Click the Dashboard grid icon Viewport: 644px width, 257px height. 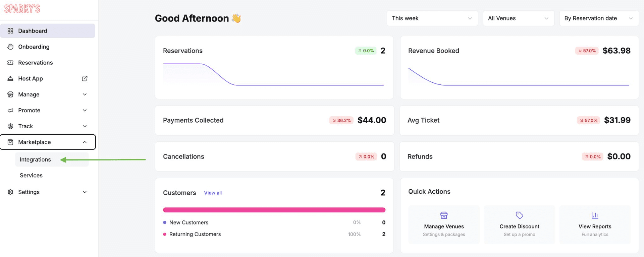10,31
